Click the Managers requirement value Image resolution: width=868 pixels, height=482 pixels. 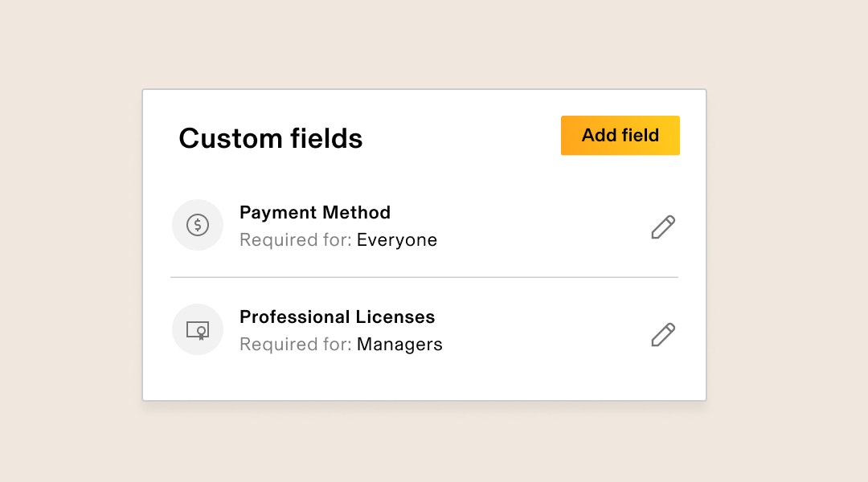click(x=399, y=345)
